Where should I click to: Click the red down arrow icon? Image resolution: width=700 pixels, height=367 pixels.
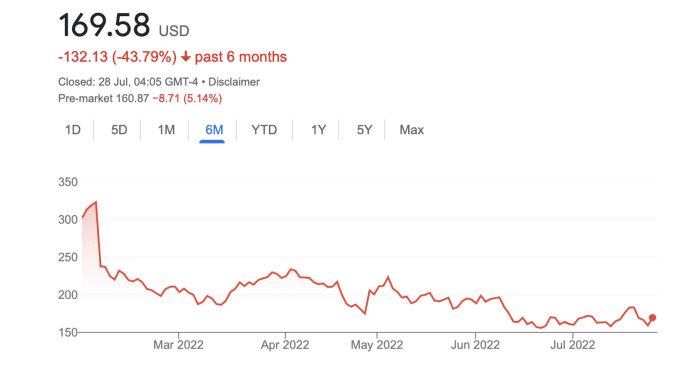tap(186, 57)
